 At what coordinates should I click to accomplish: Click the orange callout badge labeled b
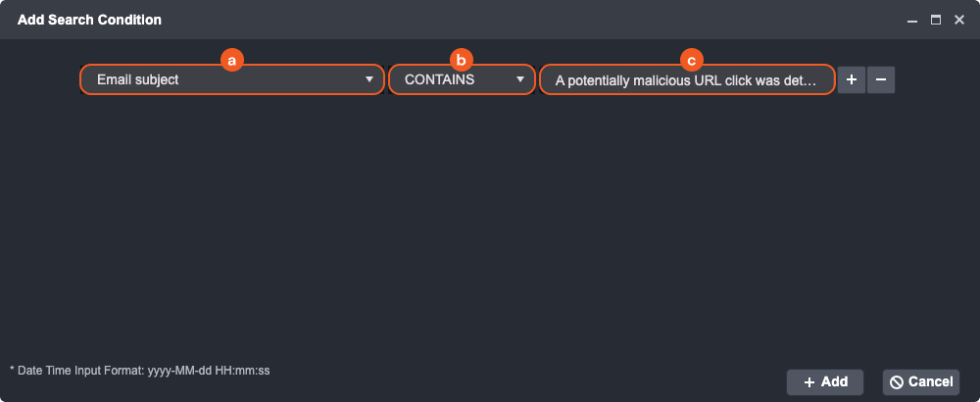[x=462, y=60]
